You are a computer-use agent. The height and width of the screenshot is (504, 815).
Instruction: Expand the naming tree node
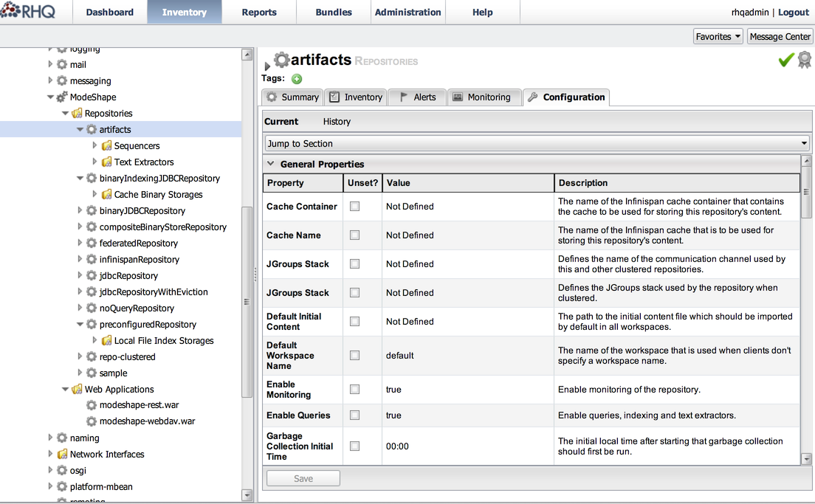pyautogui.click(x=50, y=438)
